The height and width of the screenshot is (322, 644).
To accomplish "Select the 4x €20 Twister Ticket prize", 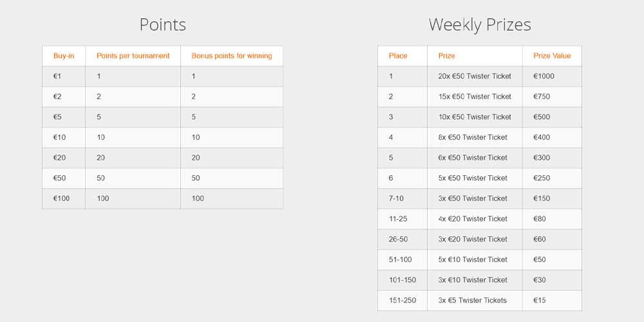I will point(473,219).
